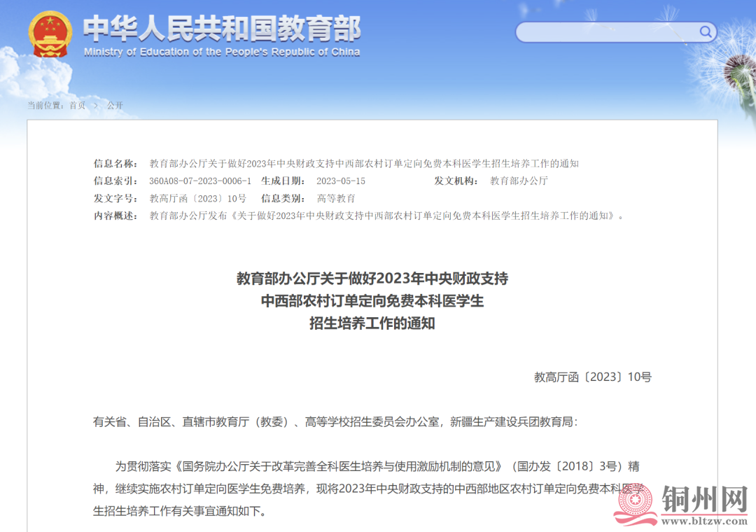756x532 pixels.
Task: Click the 生成日期 label
Action: [283, 181]
